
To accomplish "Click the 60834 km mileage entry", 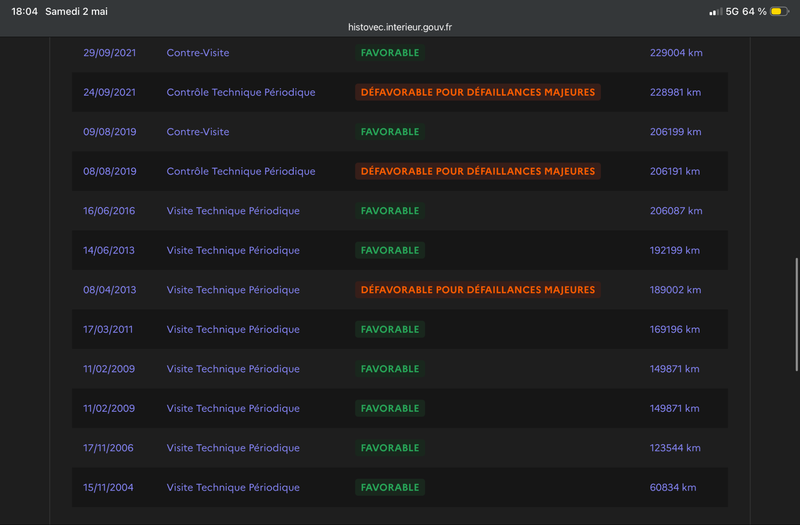I will coord(672,488).
